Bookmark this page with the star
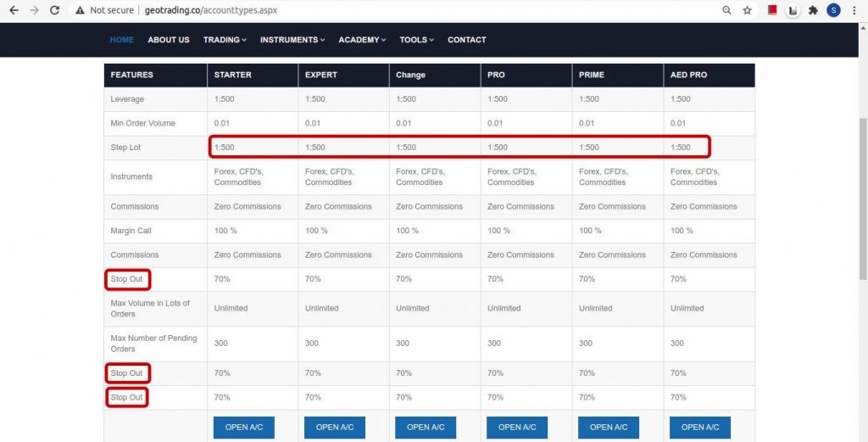The height and width of the screenshot is (442, 868). click(x=748, y=10)
